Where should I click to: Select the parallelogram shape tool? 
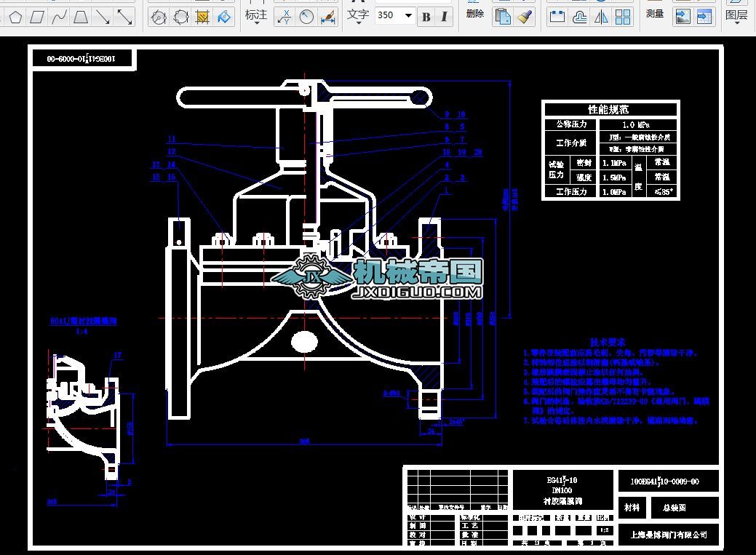(x=37, y=18)
